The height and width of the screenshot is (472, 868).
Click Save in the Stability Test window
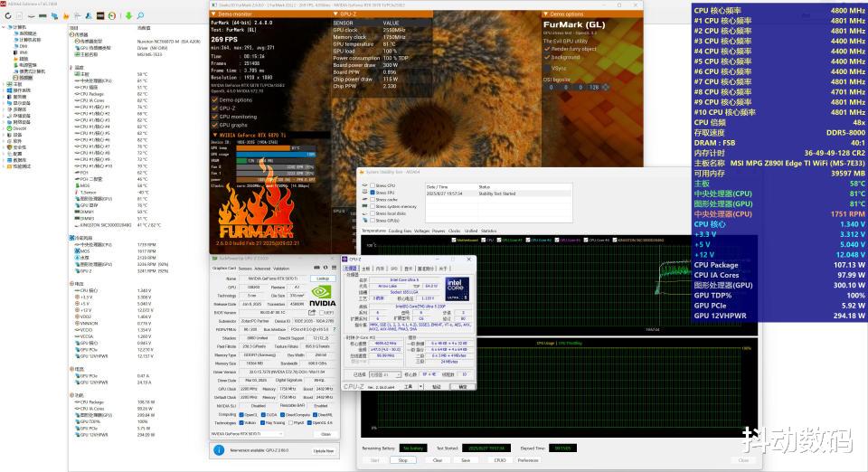click(466, 460)
